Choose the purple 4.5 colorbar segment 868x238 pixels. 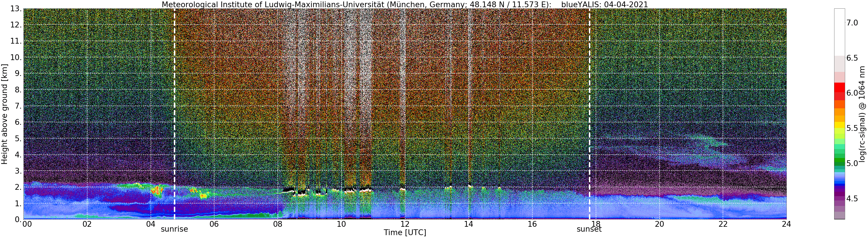pos(839,199)
